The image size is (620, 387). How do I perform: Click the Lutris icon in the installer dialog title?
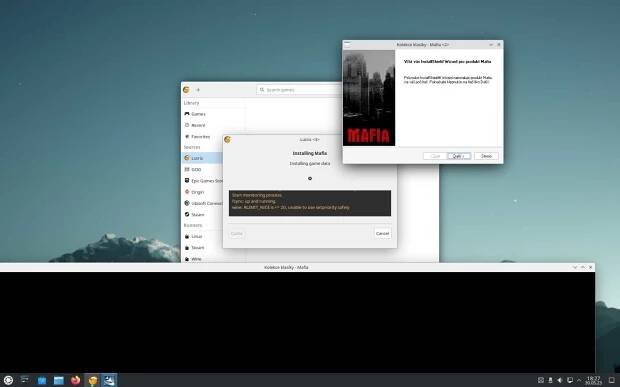227,140
